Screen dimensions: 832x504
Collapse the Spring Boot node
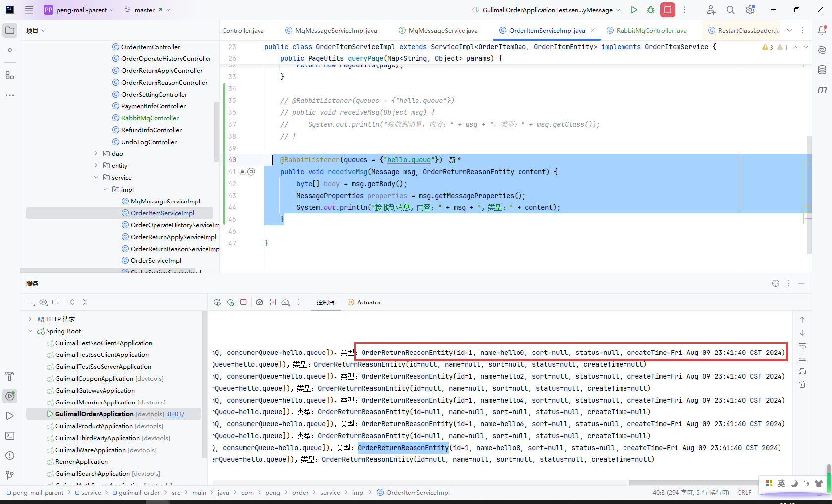point(30,331)
